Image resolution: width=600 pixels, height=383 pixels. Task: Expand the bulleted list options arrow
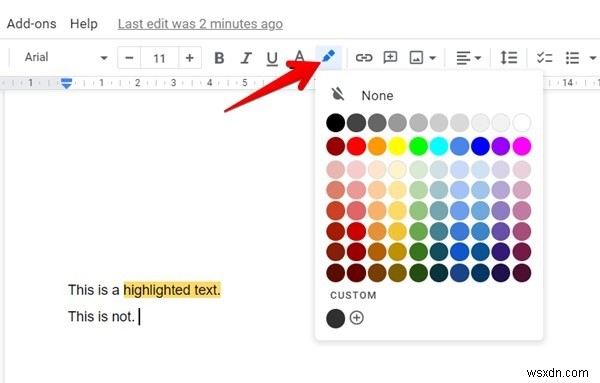(593, 58)
